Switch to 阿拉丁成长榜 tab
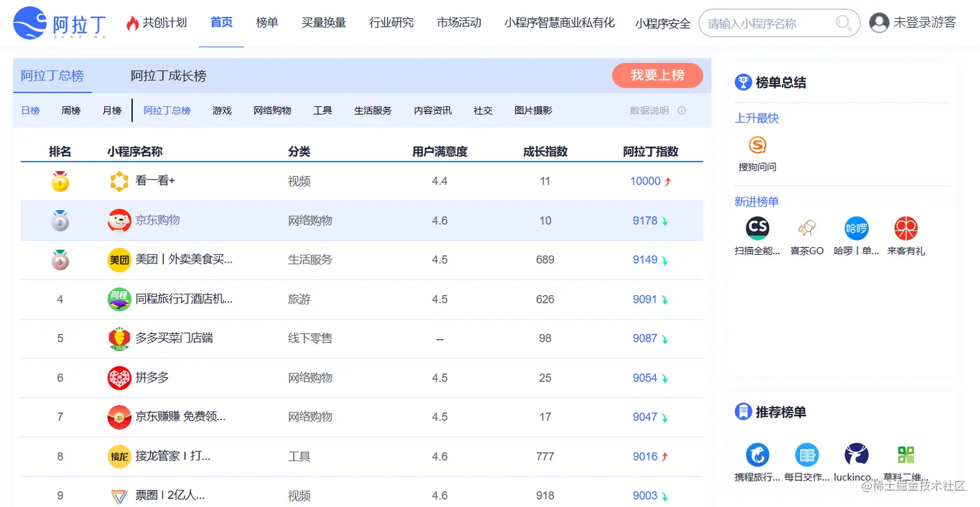The image size is (980, 507). coord(169,76)
